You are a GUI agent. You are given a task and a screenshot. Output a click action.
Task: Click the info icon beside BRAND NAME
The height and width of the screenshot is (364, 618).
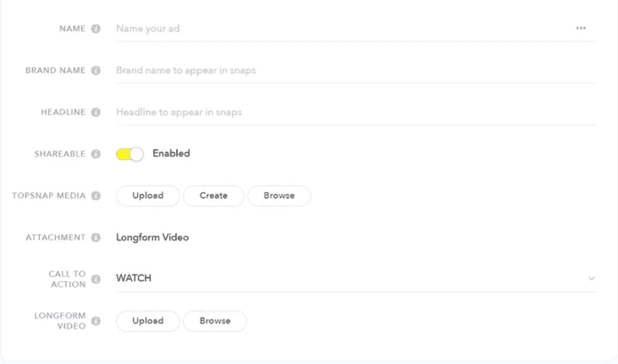(x=96, y=70)
